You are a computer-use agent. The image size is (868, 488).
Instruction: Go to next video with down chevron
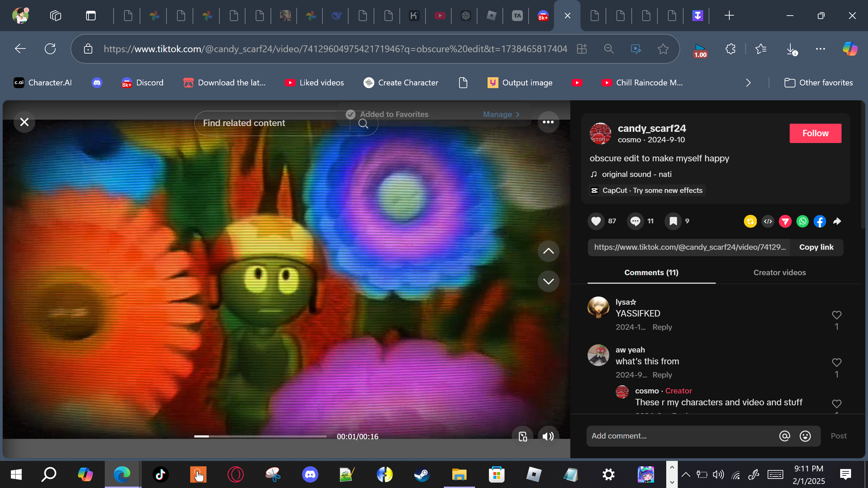[x=548, y=281]
